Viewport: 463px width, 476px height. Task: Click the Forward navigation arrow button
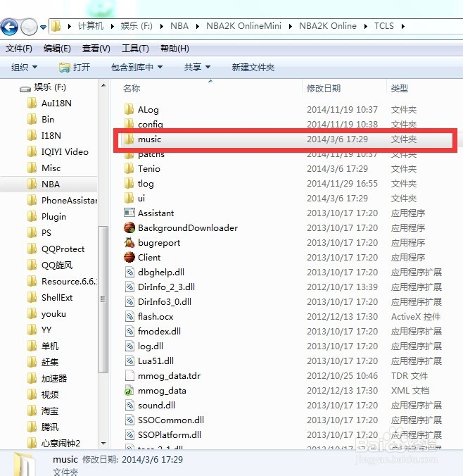pos(29,27)
